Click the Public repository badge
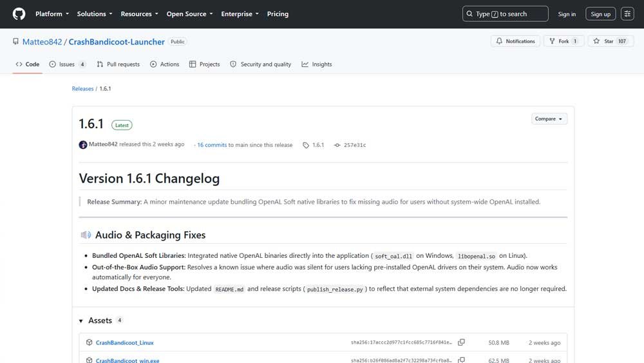644x363 pixels. pos(178,41)
